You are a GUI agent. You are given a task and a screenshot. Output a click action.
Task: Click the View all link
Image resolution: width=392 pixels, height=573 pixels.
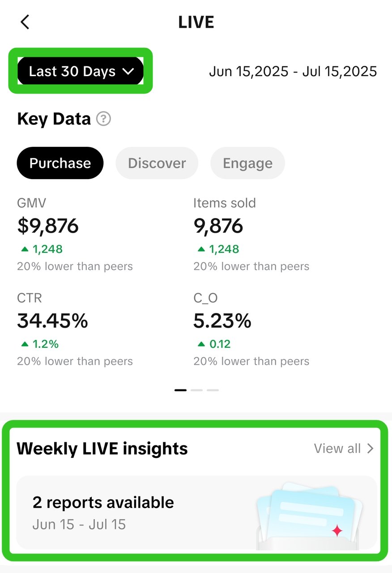[x=337, y=449]
